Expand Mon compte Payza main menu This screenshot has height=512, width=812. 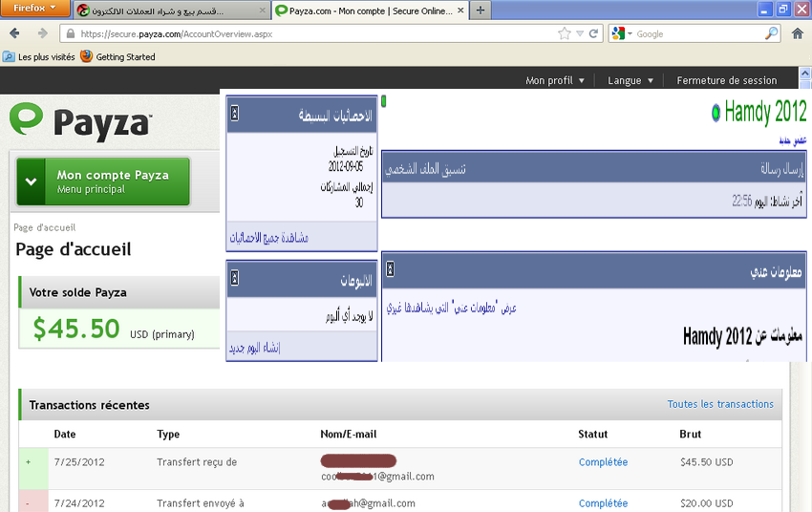pos(103,181)
